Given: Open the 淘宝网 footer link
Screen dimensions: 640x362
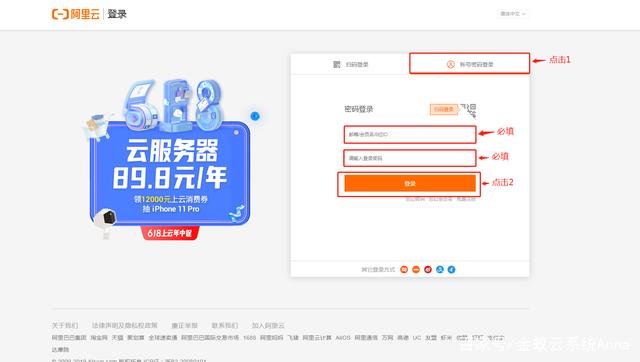Looking at the screenshot, I should pyautogui.click(x=99, y=338).
